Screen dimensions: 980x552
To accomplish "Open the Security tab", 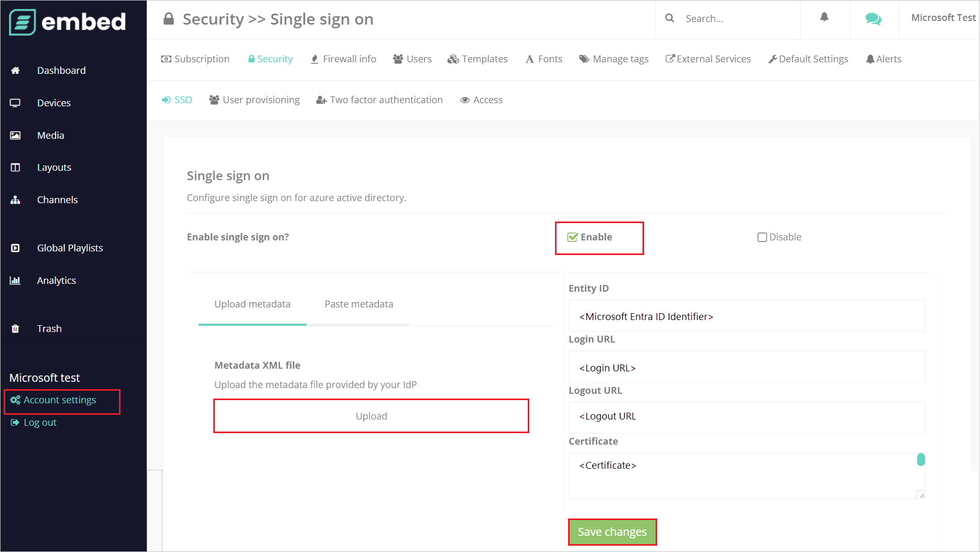I will pyautogui.click(x=270, y=59).
